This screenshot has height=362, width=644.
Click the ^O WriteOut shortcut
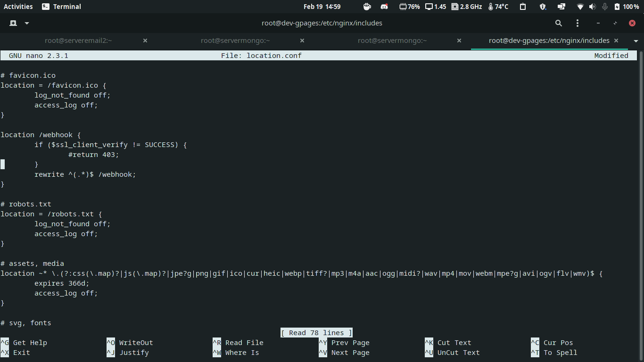pyautogui.click(x=130, y=343)
